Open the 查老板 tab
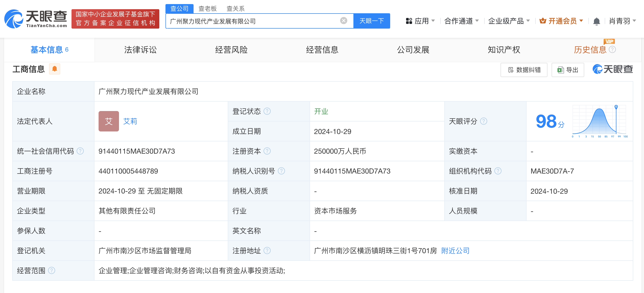The width and height of the screenshot is (644, 293). [207, 8]
